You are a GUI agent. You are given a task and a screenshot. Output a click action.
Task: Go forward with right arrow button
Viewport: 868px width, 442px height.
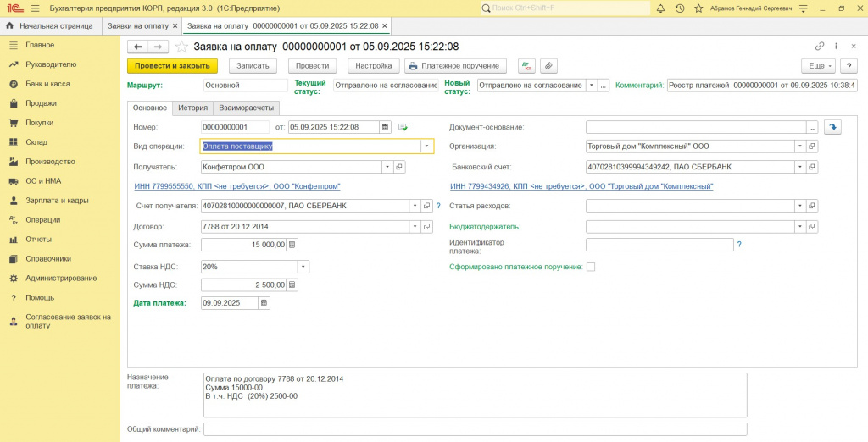[159, 47]
